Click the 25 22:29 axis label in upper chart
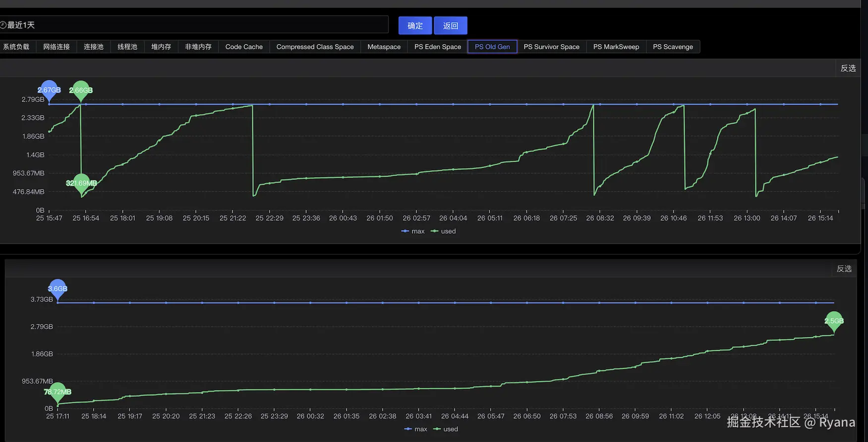The width and height of the screenshot is (868, 442). [x=269, y=218]
